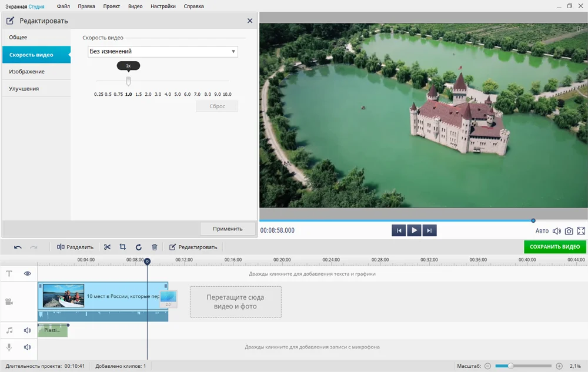
Task: Click speed value 5.0 label
Action: [178, 95]
